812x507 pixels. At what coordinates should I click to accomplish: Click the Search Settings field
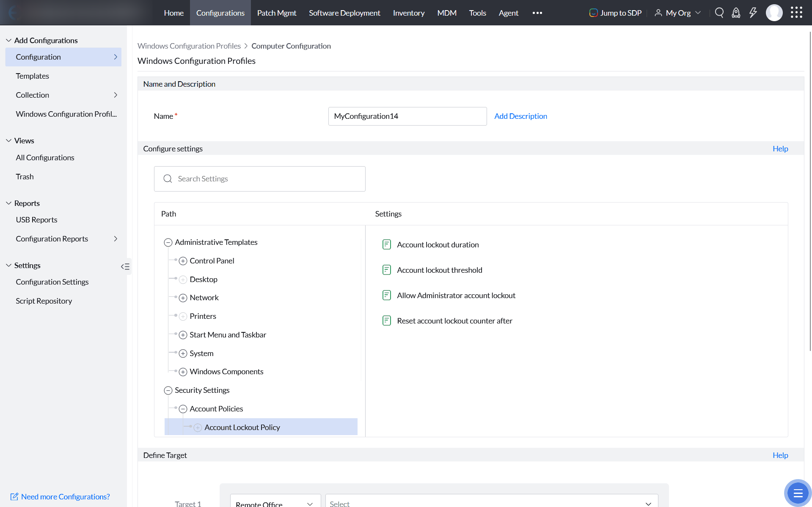click(x=260, y=179)
